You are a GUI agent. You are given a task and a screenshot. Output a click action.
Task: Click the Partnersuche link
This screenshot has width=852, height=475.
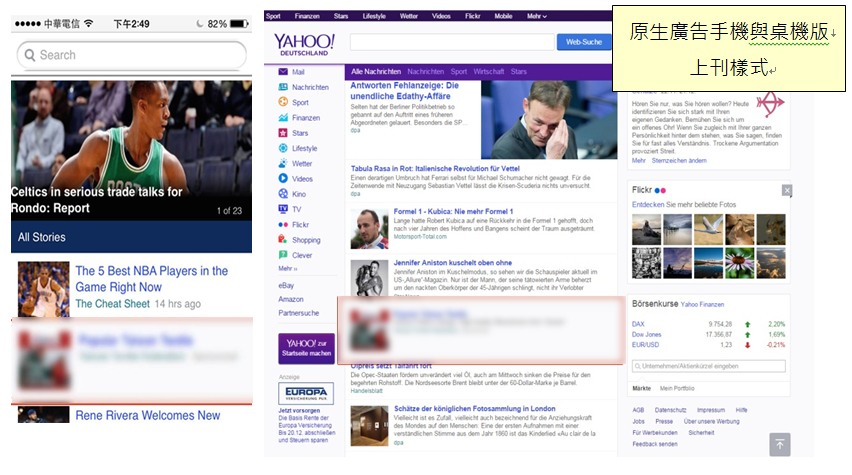tap(299, 313)
